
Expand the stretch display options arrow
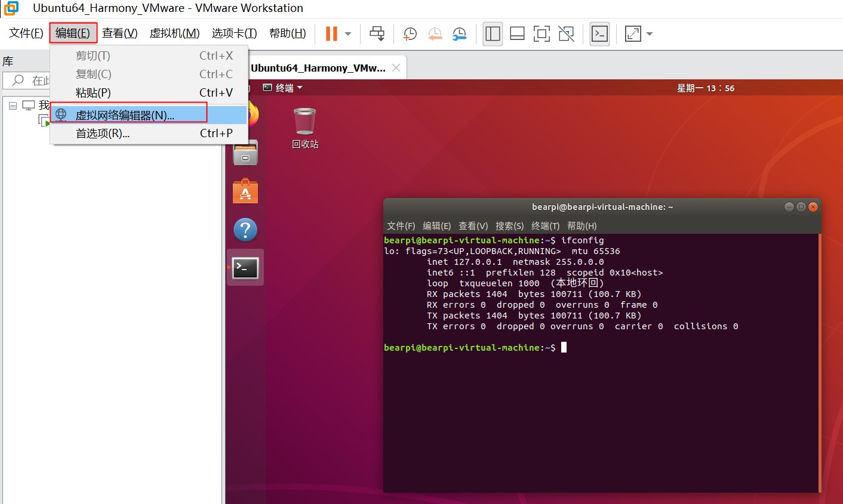[649, 34]
